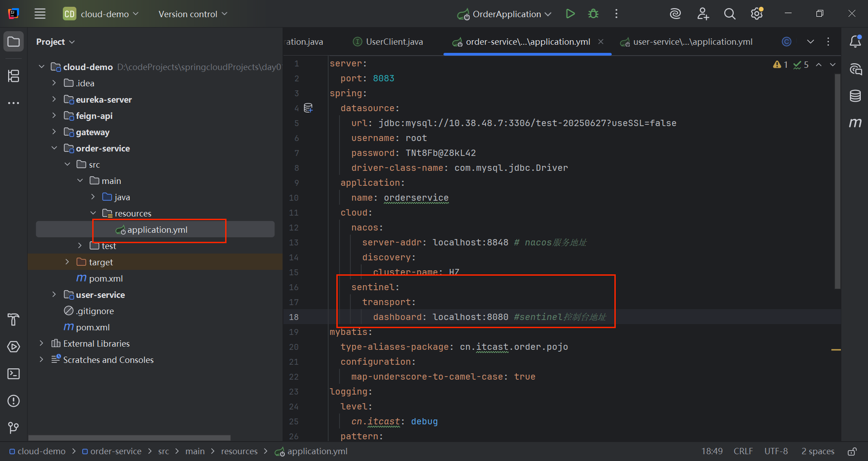Open the OrderApplication run configuration dropdown
The image size is (868, 461).
pos(504,14)
